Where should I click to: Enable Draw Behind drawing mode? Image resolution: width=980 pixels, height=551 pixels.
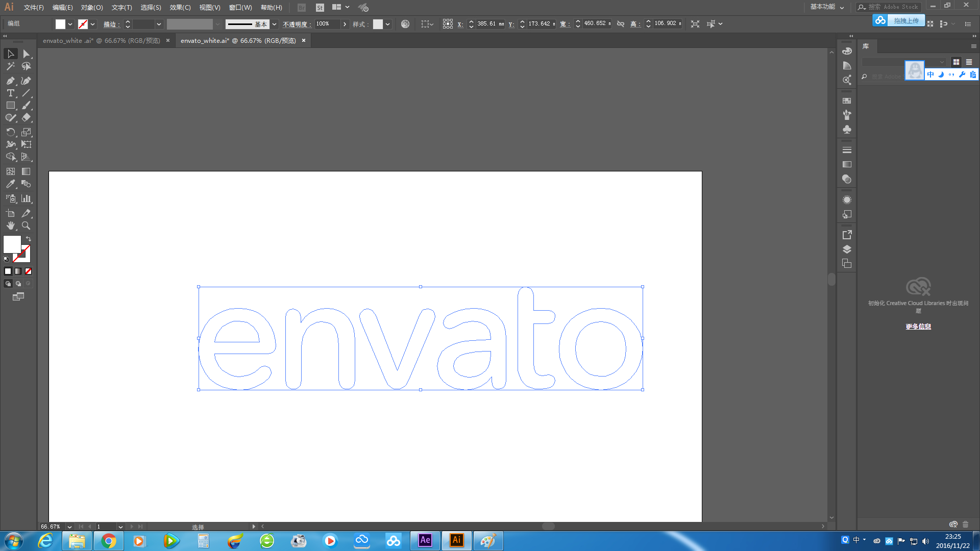click(x=18, y=284)
